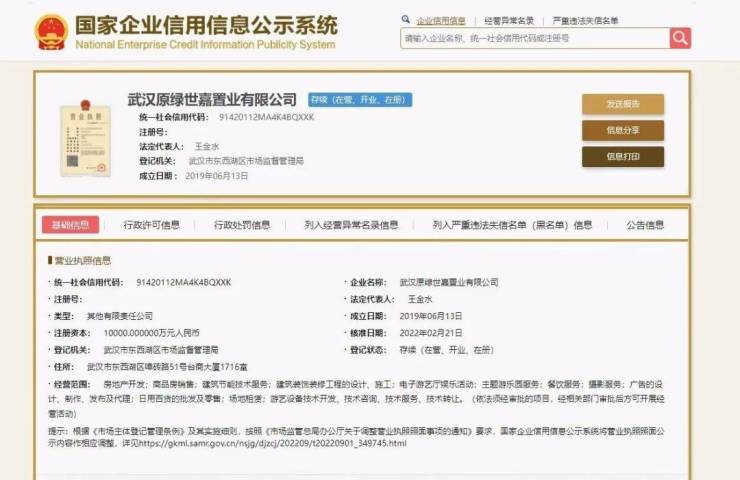Click the 发送报告 button
Viewport: 740px width, 480px height.
click(623, 104)
